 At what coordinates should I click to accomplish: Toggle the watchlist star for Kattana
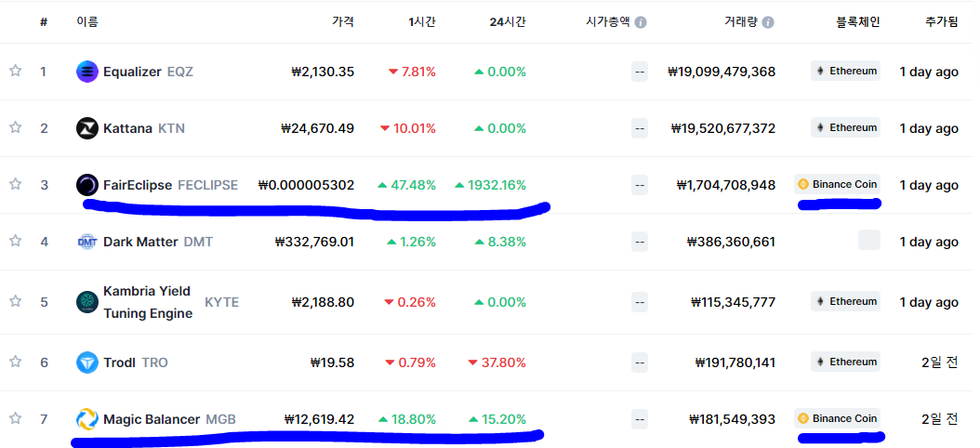coord(16,127)
